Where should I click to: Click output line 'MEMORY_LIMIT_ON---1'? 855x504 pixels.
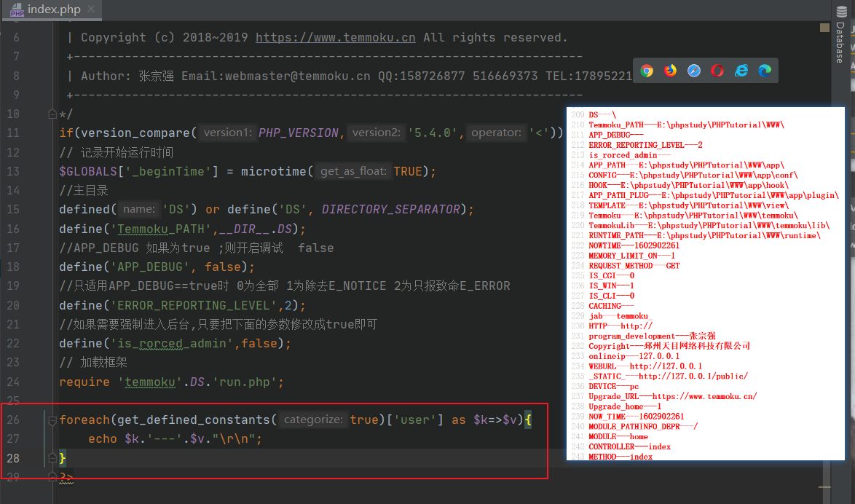coord(632,255)
